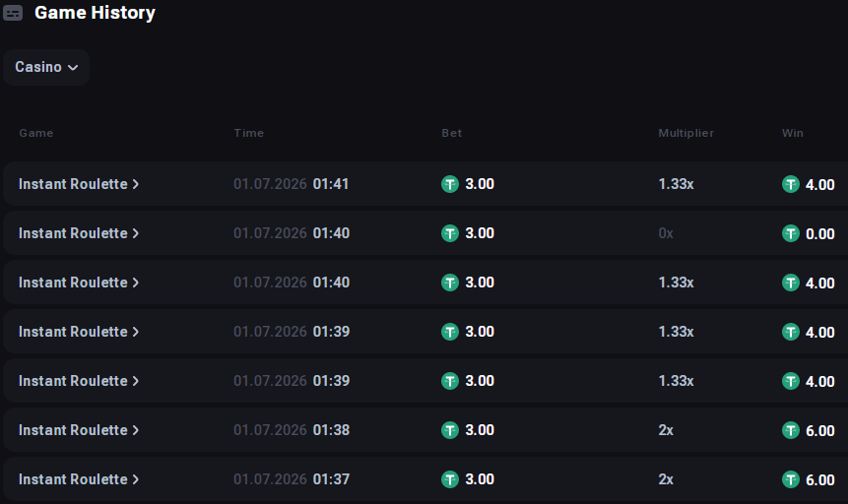848x504 pixels.
Task: Click the Game History header icon
Action: point(13,13)
